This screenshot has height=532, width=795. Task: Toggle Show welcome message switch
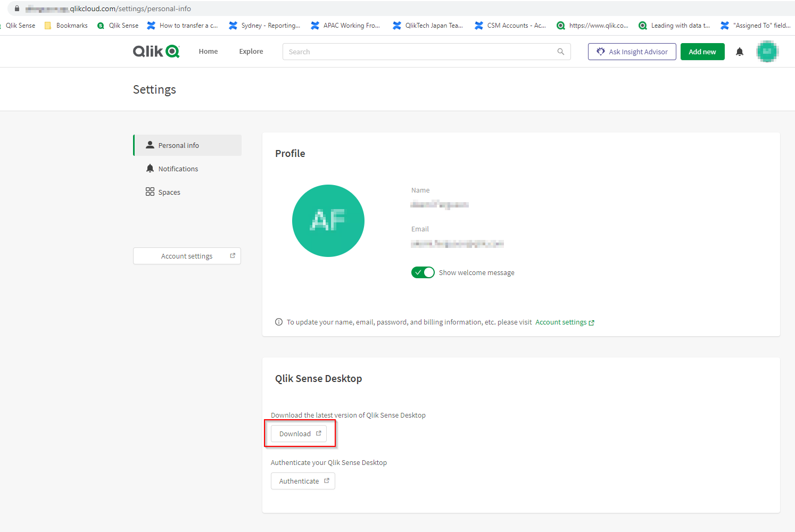(x=423, y=272)
